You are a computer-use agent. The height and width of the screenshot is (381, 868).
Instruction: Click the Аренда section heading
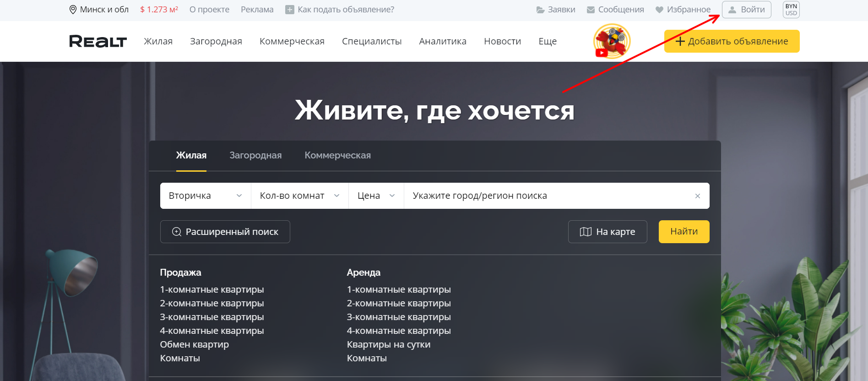tap(363, 272)
